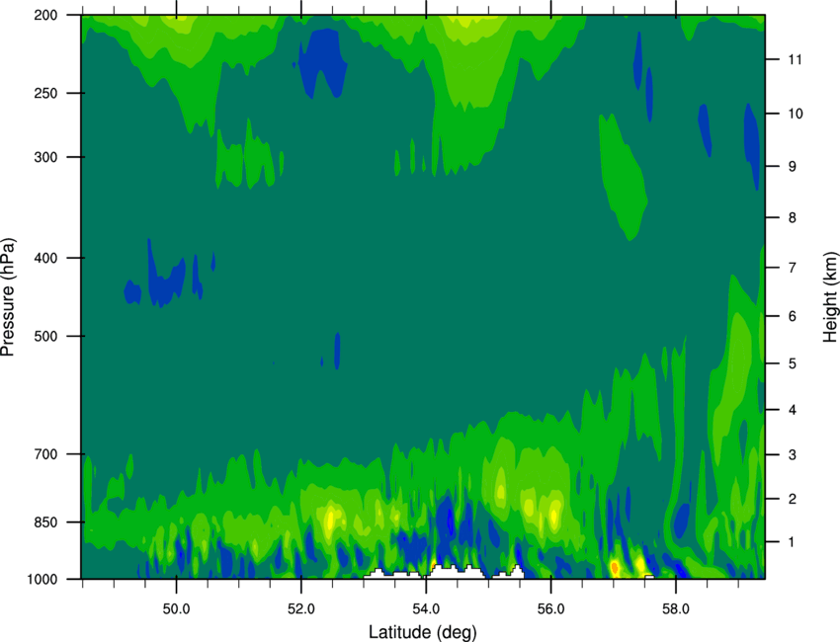
Task: Click the 7 km height label
Action: (x=793, y=268)
